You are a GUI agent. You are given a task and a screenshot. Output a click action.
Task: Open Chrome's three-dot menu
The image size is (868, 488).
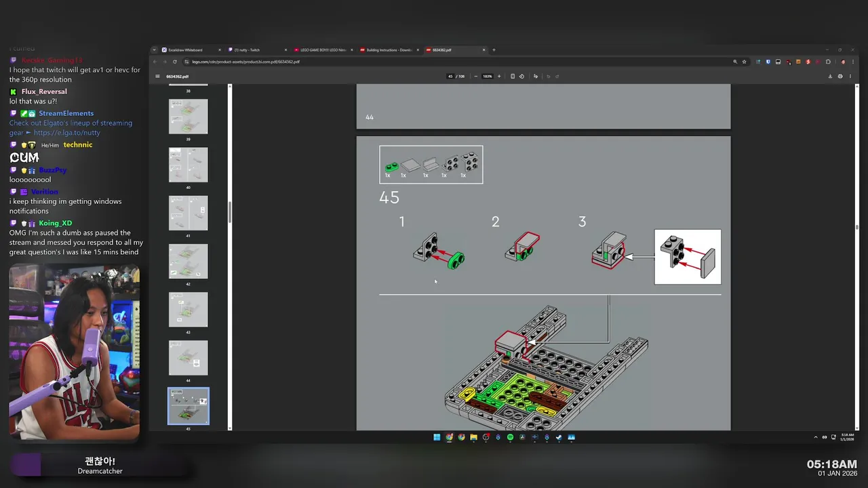coord(852,62)
